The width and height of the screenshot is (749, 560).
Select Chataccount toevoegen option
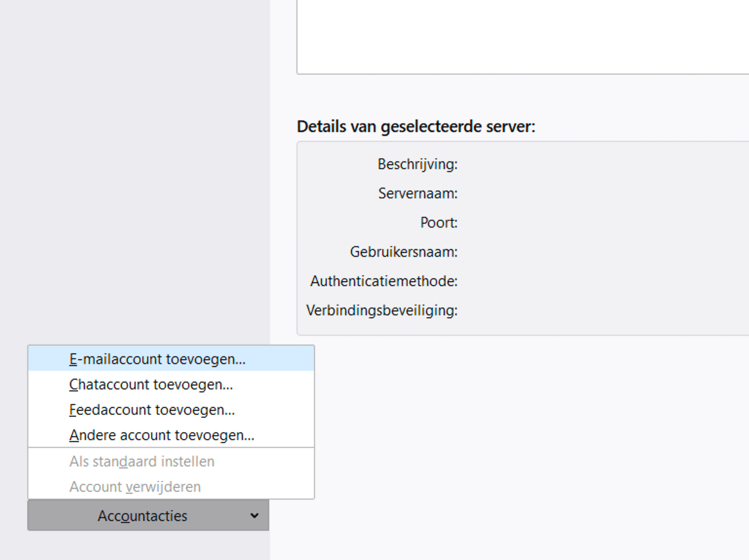(x=150, y=384)
